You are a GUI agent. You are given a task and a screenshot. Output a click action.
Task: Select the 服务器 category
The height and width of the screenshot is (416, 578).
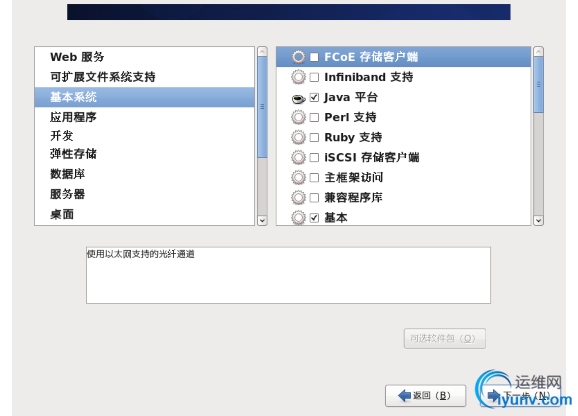[67, 194]
